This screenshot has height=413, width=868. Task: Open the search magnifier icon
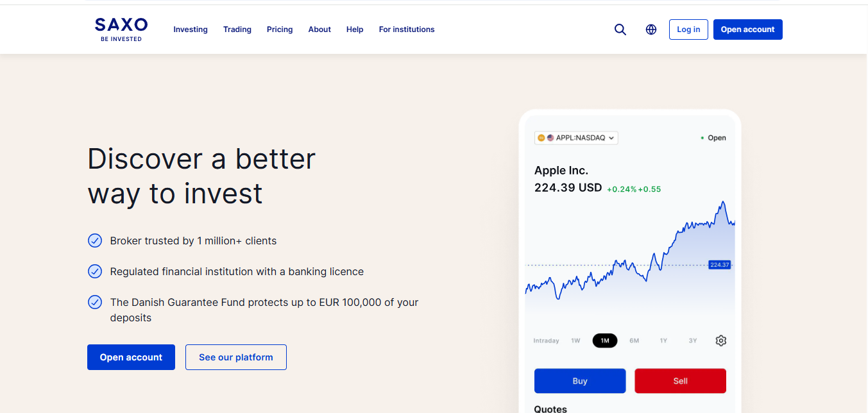click(x=620, y=29)
